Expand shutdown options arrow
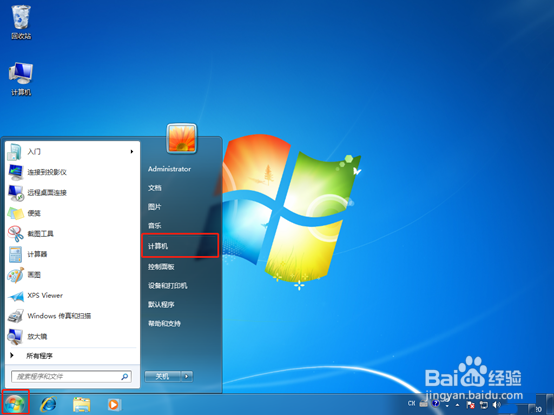 click(187, 377)
